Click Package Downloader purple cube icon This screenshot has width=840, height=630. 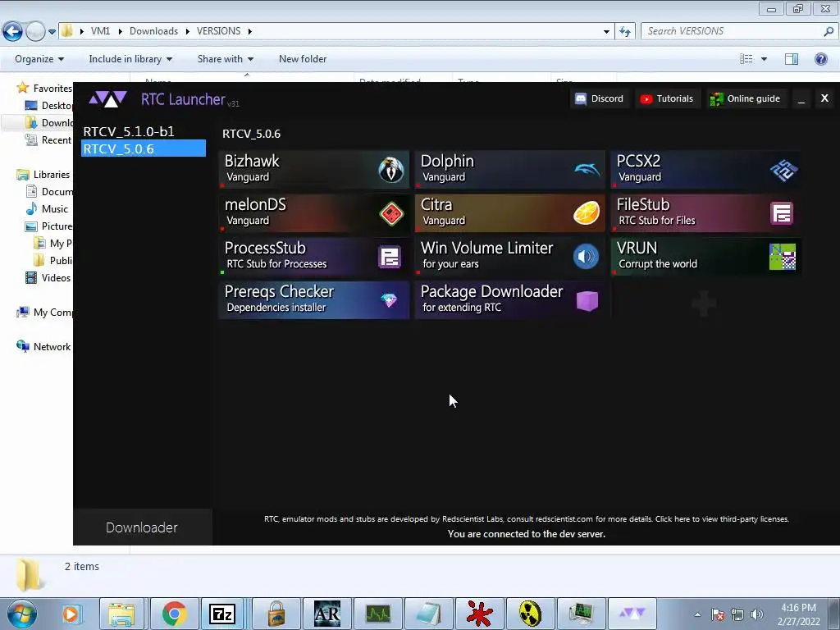[587, 300]
